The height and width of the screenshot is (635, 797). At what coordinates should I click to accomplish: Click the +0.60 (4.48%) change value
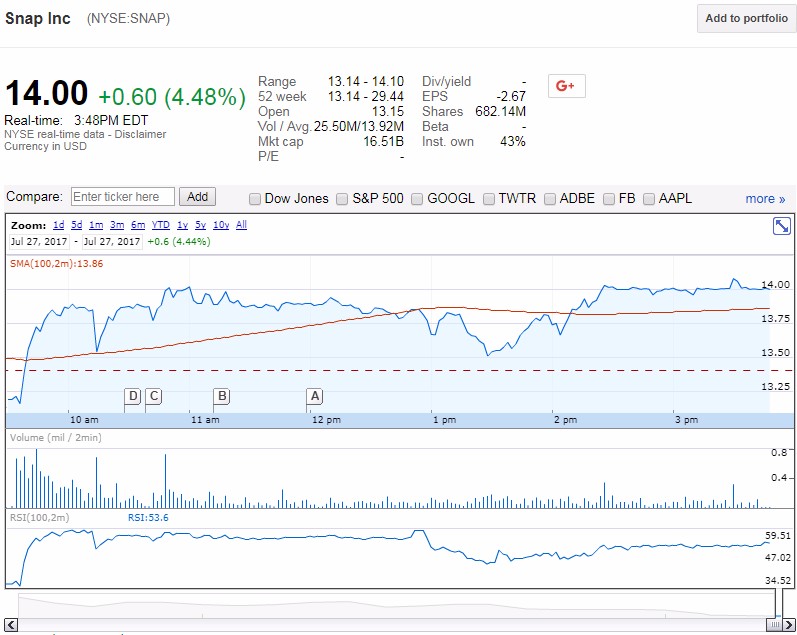click(x=172, y=97)
